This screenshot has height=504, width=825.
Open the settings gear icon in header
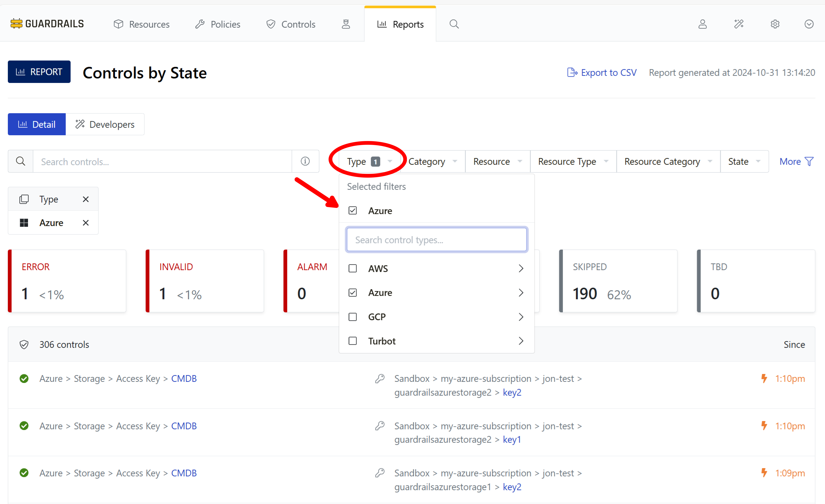774,24
